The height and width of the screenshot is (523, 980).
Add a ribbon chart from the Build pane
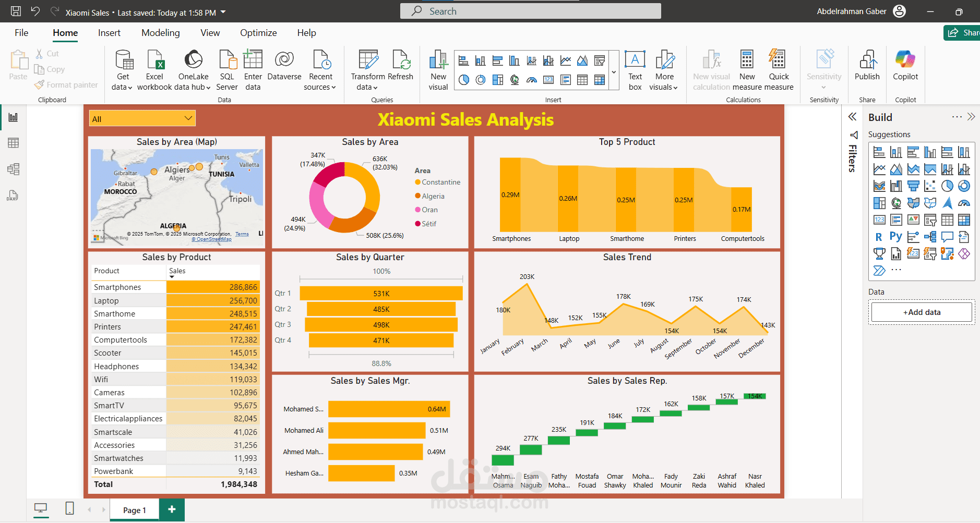(879, 186)
